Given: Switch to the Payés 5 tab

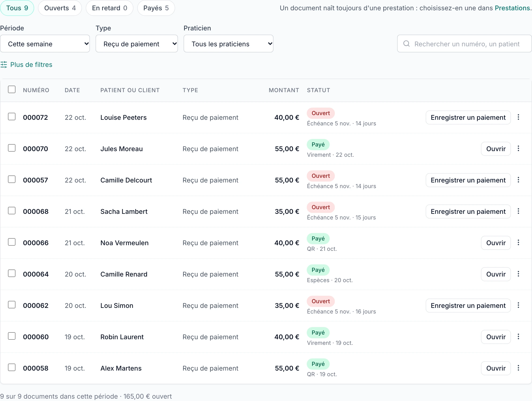Looking at the screenshot, I should tap(156, 8).
